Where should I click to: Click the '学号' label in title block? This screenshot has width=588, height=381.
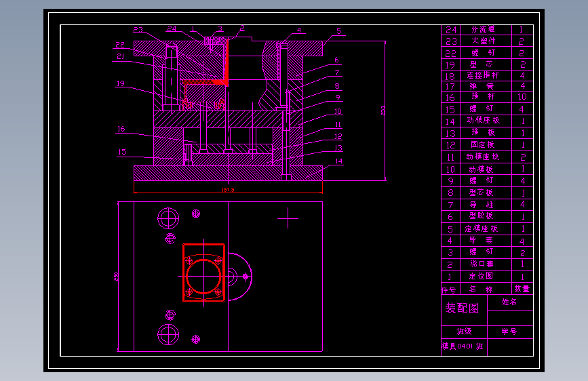pyautogui.click(x=509, y=332)
